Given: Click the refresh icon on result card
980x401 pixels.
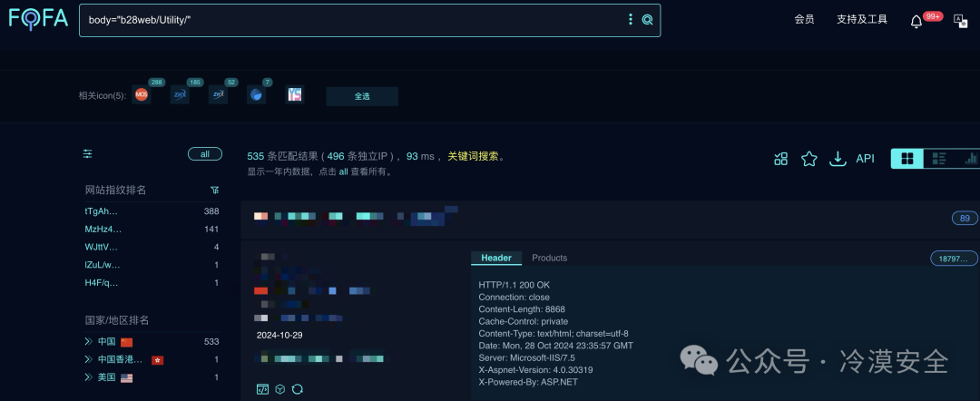Looking at the screenshot, I should coord(298,389).
